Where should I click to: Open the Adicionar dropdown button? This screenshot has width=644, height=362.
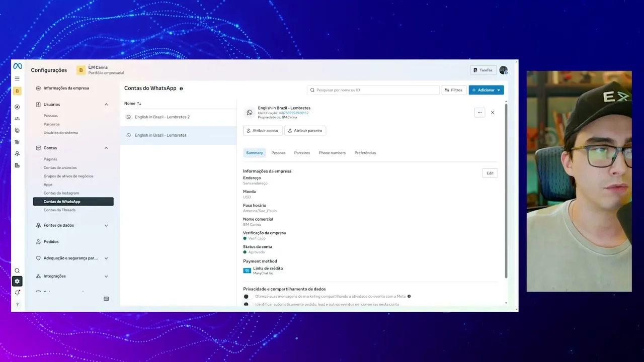[486, 90]
